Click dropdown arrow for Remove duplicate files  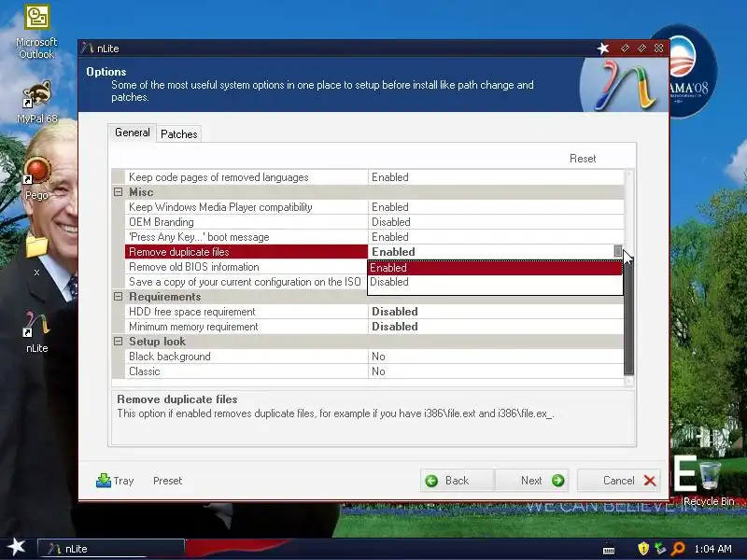(617, 251)
